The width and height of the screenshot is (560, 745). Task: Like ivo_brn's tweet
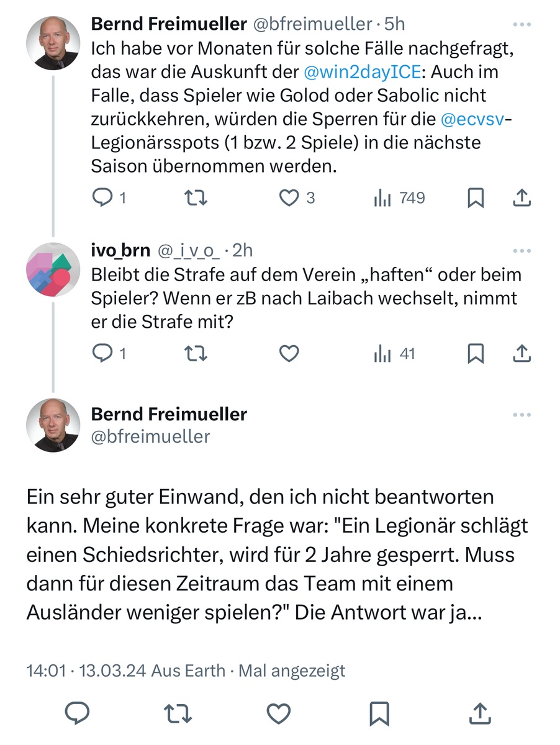(289, 354)
